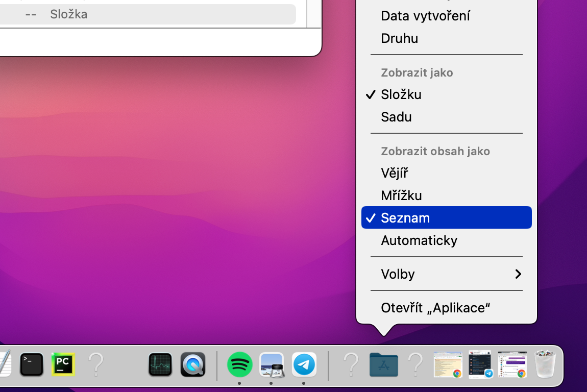
Task: Launch QuickTime Player from the Dock
Action: point(193,364)
